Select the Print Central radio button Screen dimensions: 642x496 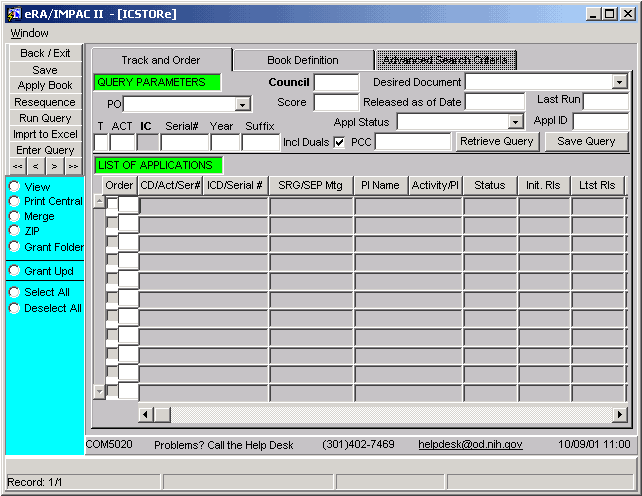coord(14,201)
